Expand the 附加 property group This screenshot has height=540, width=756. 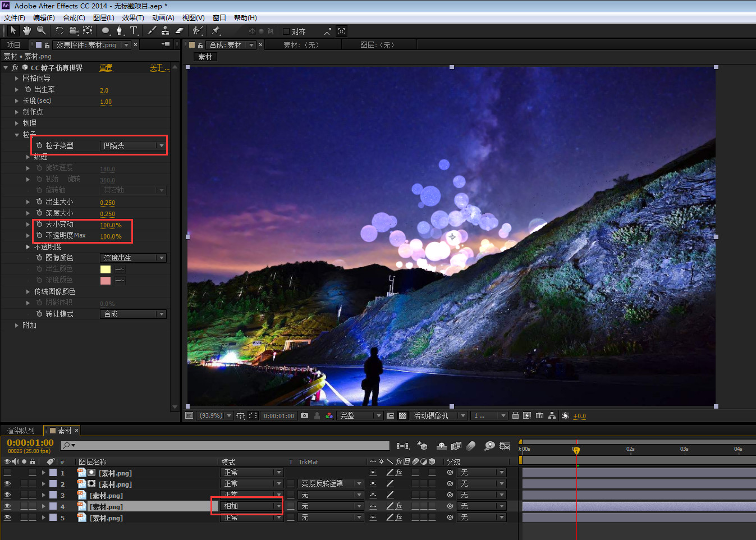pos(17,325)
